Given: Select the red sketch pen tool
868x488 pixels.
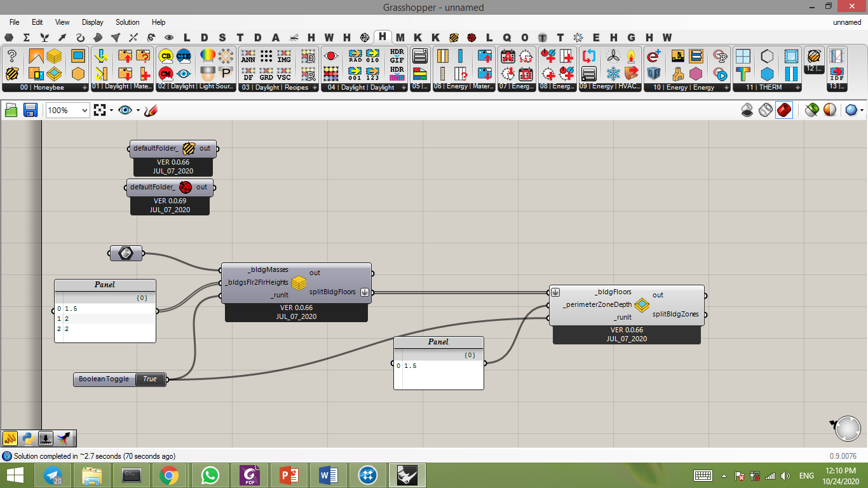Looking at the screenshot, I should (x=151, y=110).
